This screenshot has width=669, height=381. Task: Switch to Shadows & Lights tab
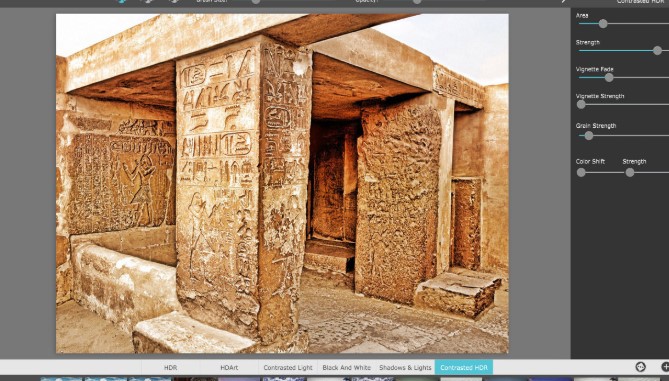coord(405,367)
